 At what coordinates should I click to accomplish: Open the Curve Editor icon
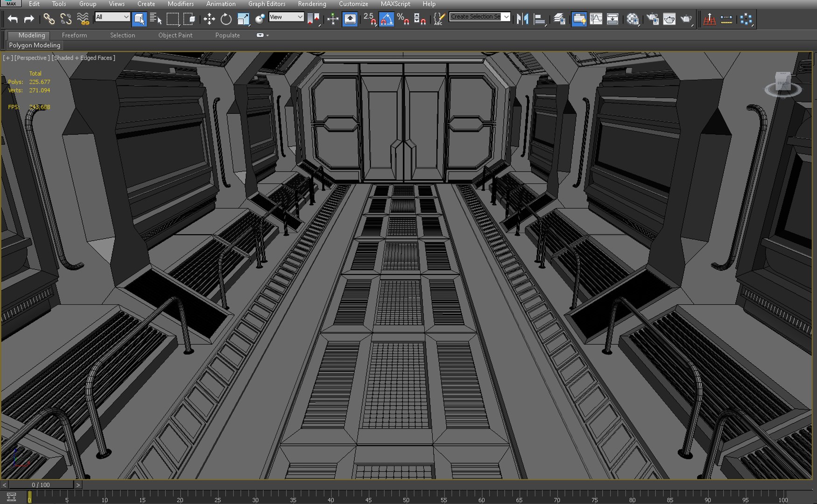pyautogui.click(x=596, y=19)
